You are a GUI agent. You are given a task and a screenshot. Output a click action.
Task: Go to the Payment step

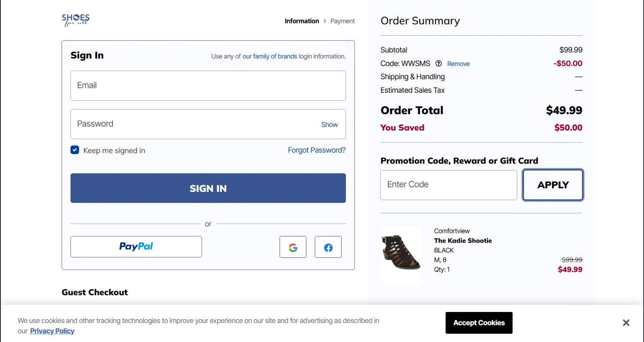click(343, 21)
